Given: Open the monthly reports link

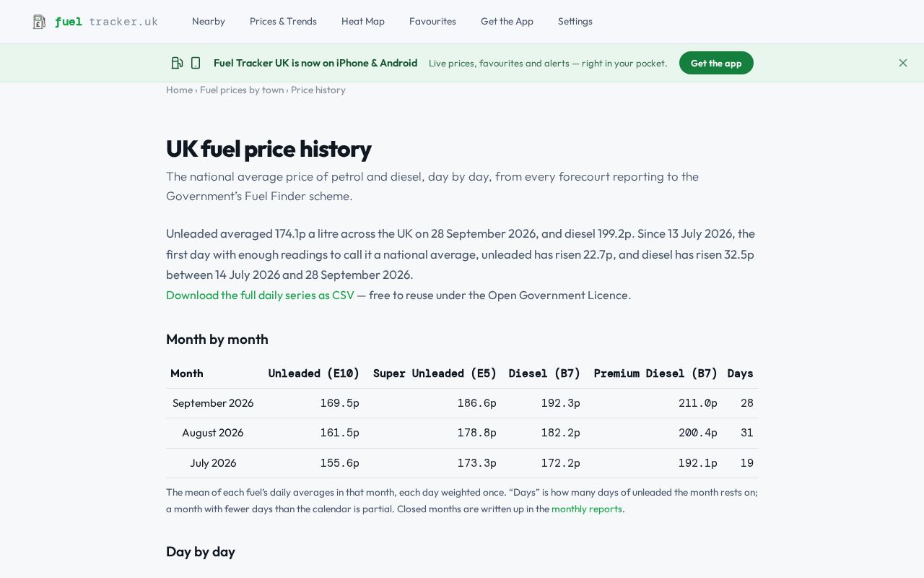Looking at the screenshot, I should pyautogui.click(x=587, y=509).
